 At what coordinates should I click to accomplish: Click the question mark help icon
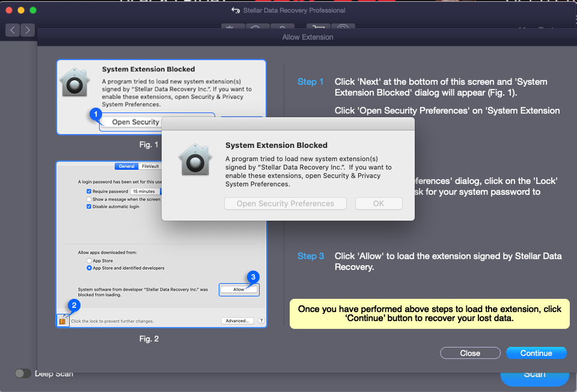(261, 321)
